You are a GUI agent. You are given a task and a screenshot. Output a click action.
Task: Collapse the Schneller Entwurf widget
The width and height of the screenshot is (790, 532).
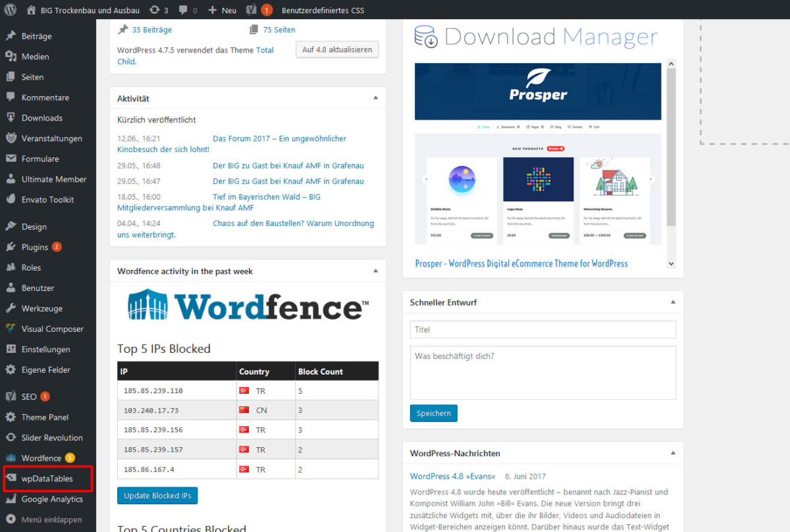673,302
